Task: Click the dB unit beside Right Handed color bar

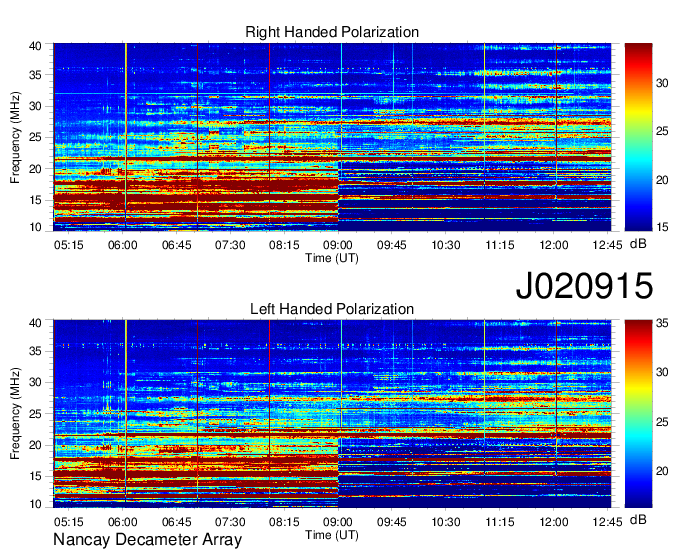Action: point(638,244)
